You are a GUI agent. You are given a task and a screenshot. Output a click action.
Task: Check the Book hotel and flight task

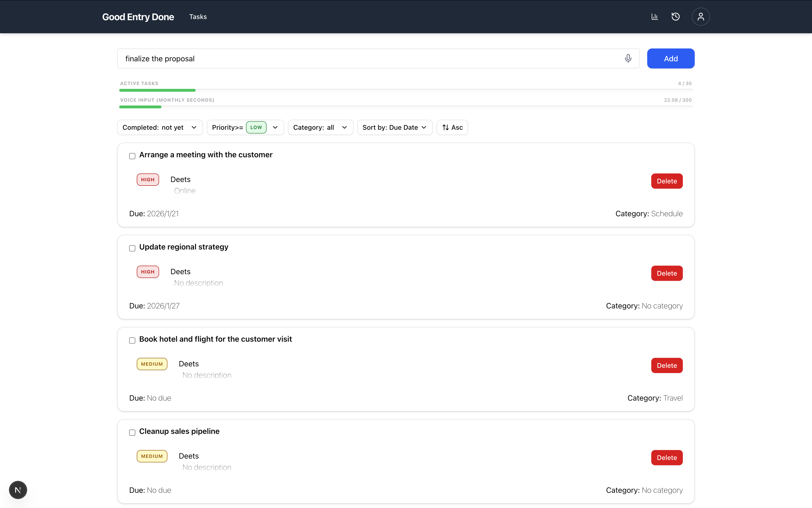tap(132, 340)
